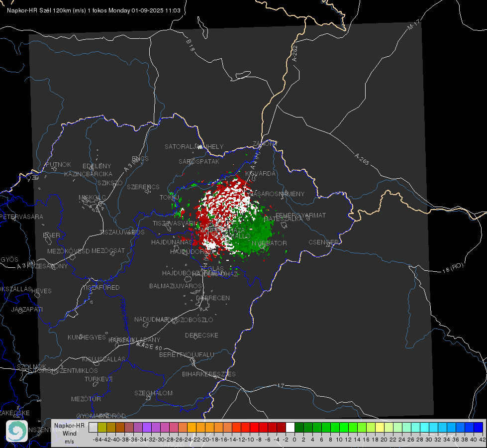Click the TÉGLÁS label

(x=212, y=268)
